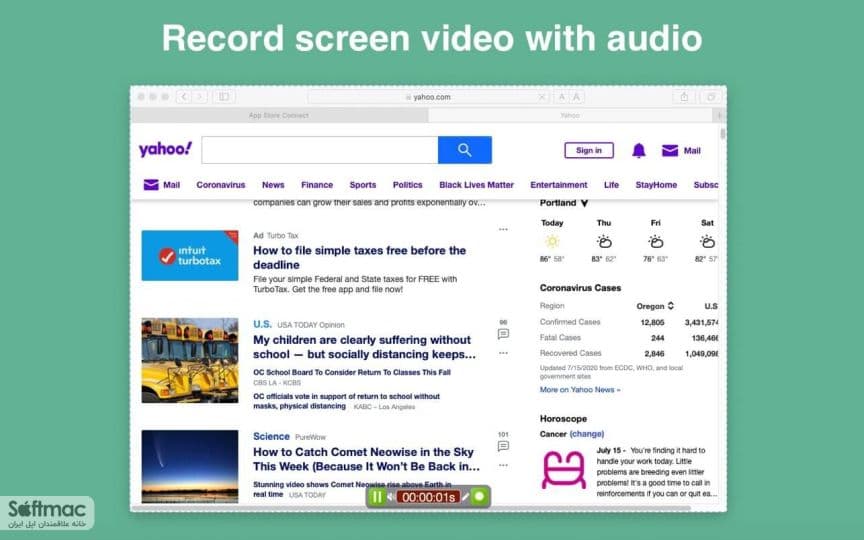Open 'How to file simple taxes' headline
Screen dimensions: 864x540
tap(359, 257)
